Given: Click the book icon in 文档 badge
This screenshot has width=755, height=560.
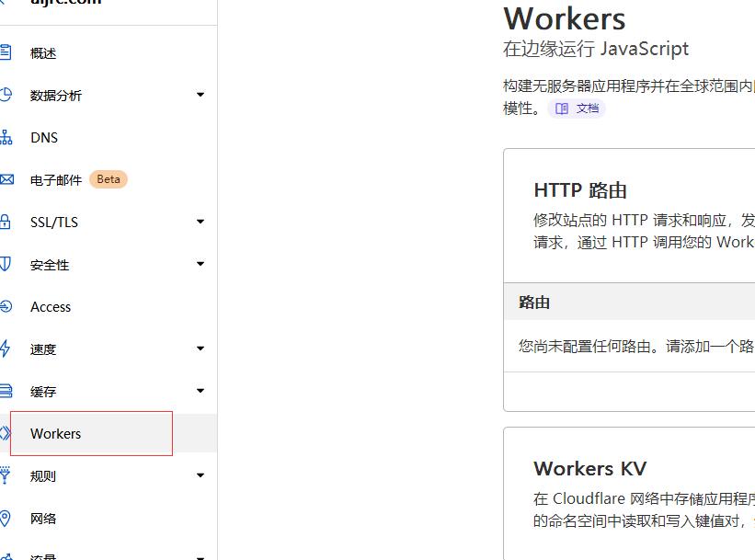Looking at the screenshot, I should point(562,109).
